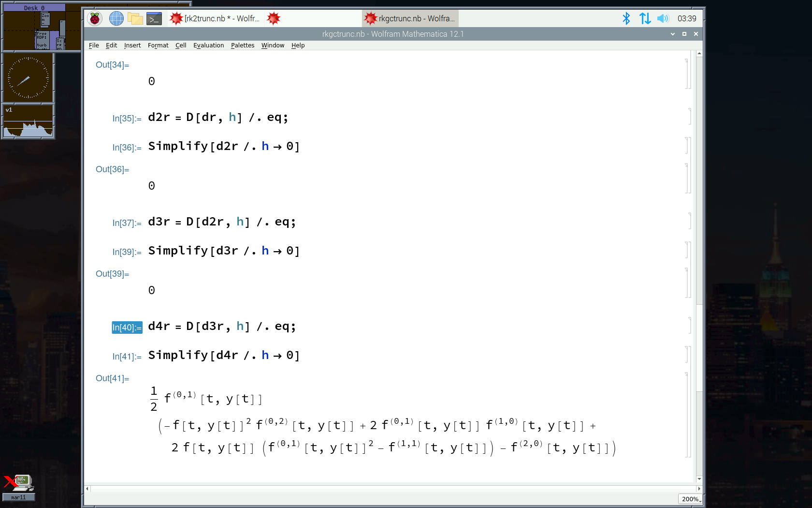This screenshot has height=508, width=812.
Task: Open the Evaluation menu
Action: [x=208, y=45]
